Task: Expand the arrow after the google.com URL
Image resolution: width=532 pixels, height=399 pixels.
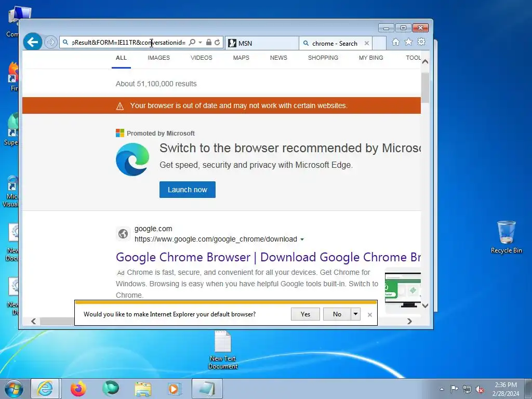Action: click(x=302, y=240)
